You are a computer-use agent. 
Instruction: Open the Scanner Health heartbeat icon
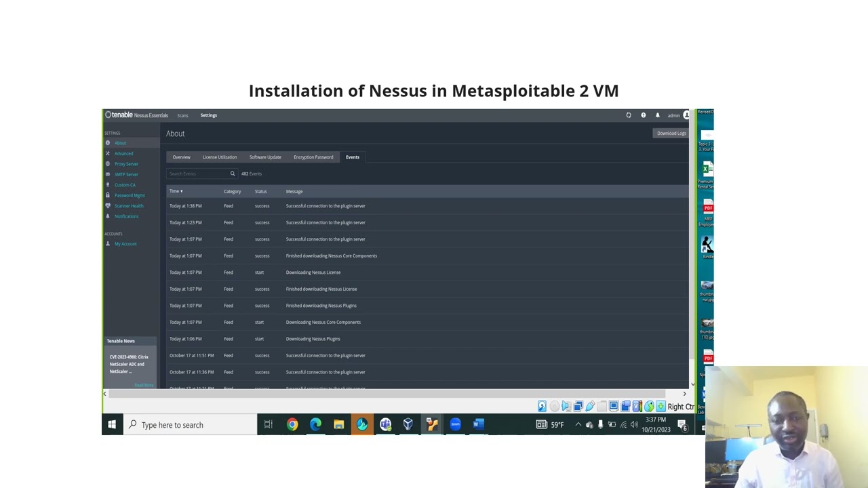click(x=107, y=206)
